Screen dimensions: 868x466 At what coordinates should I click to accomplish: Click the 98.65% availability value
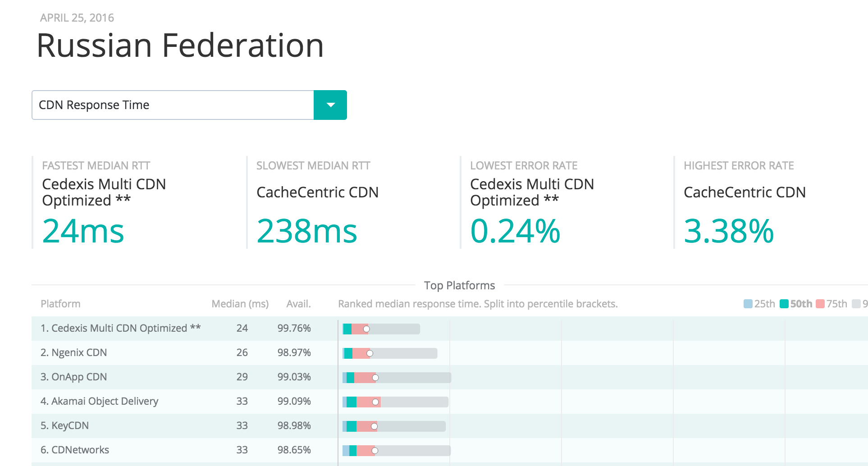click(294, 450)
